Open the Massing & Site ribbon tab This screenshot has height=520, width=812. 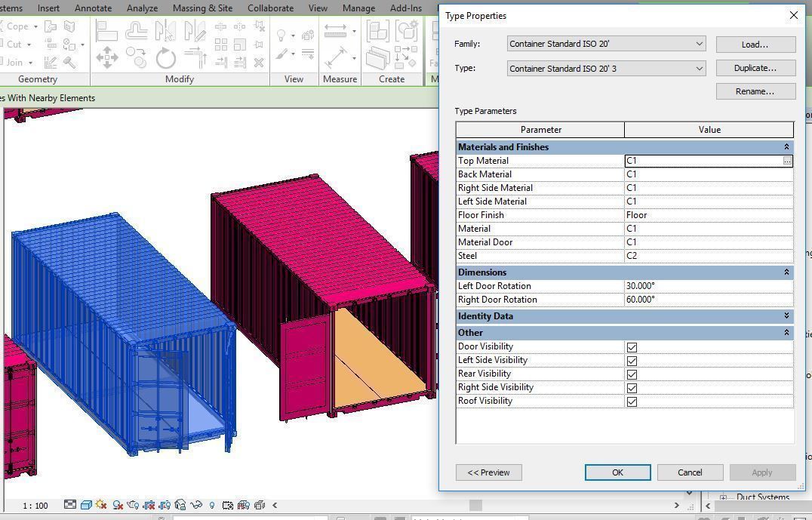(203, 8)
